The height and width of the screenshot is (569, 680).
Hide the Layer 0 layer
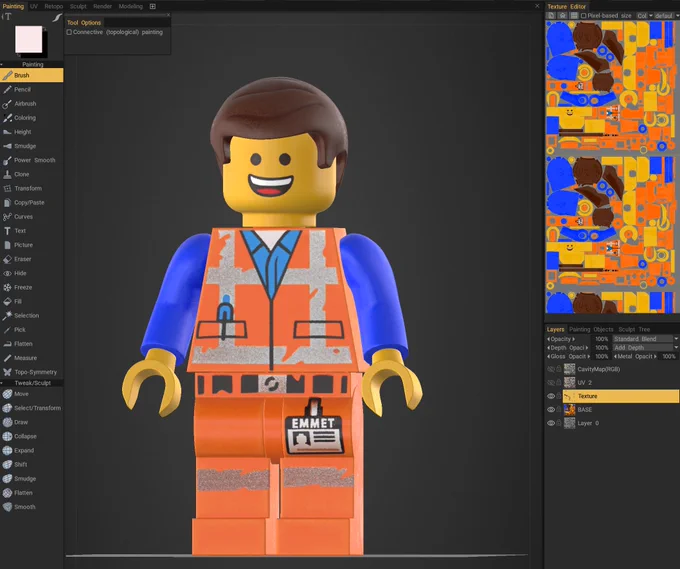tap(551, 423)
